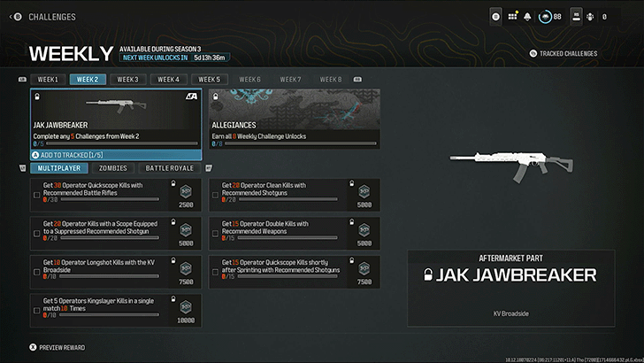Click the lock icon beside JAK JAWBREAKER title

tap(428, 274)
